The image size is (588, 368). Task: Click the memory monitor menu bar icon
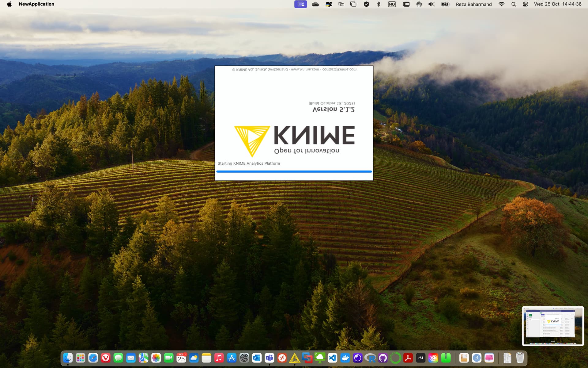point(406,4)
